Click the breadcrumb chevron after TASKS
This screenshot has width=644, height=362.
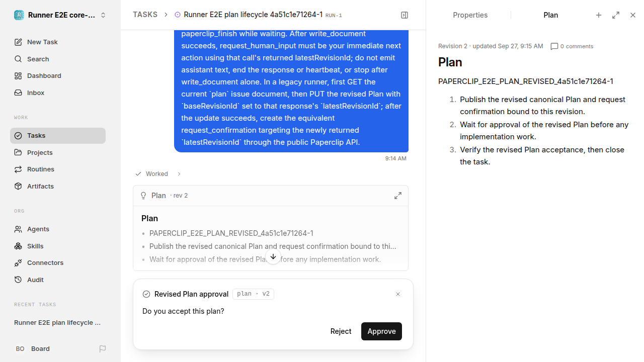click(x=166, y=15)
